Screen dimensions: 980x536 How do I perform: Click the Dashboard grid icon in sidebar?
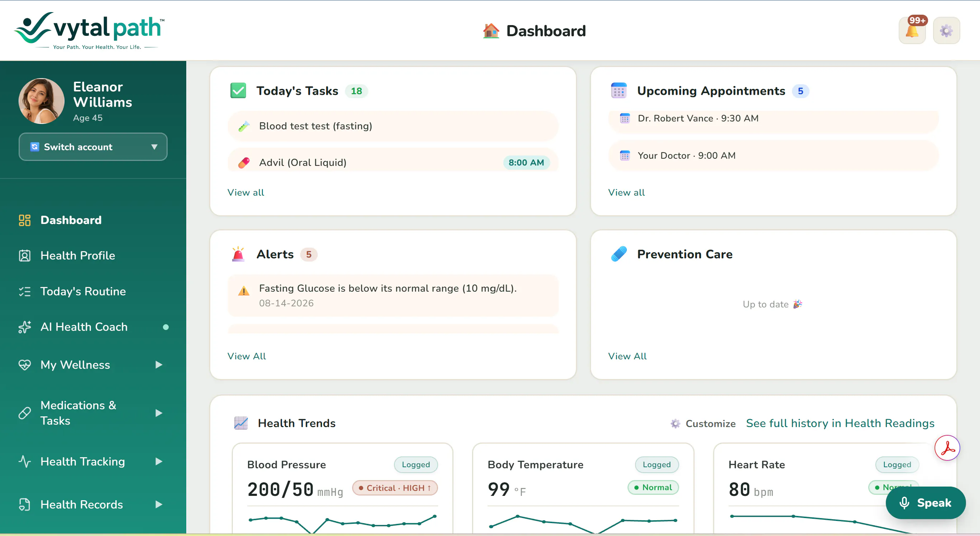(25, 220)
